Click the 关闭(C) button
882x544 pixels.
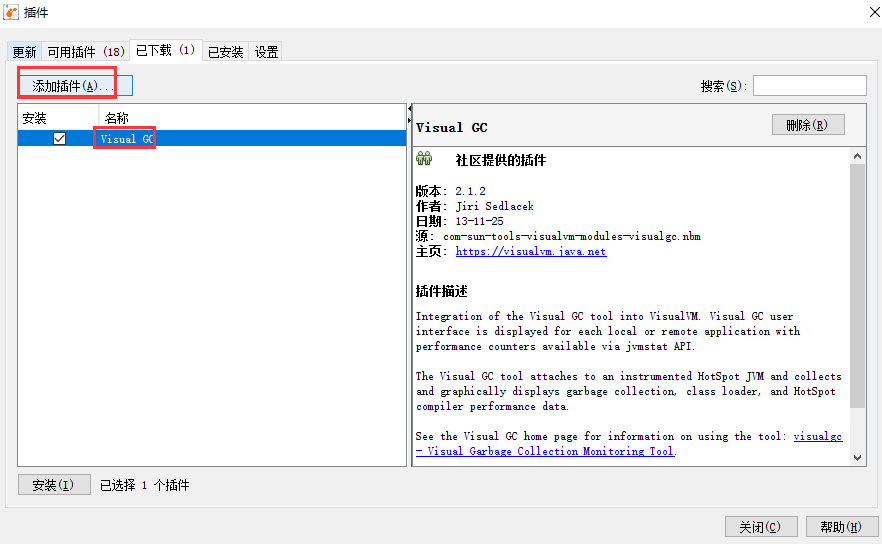(x=760, y=527)
